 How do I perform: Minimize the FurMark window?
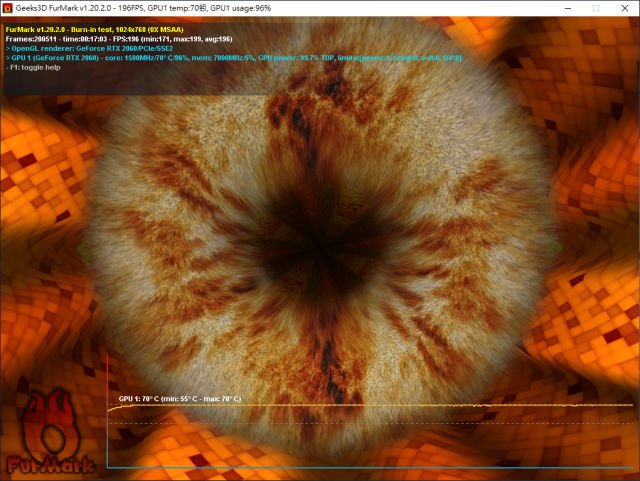tap(568, 8)
